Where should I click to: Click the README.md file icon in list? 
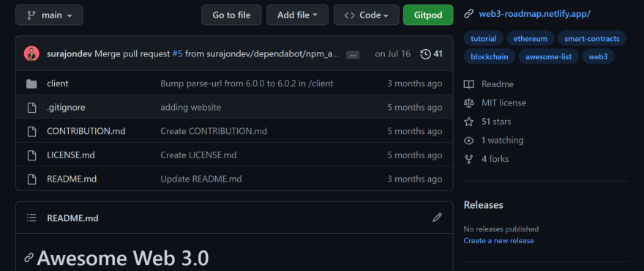click(31, 179)
